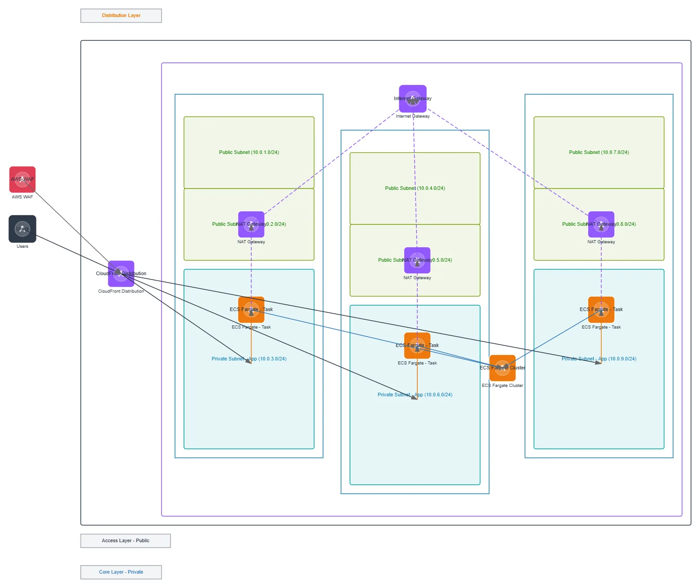Click ECS Fargate - Task caption in middle zone
This screenshot has height=588, width=700.
coord(417,363)
